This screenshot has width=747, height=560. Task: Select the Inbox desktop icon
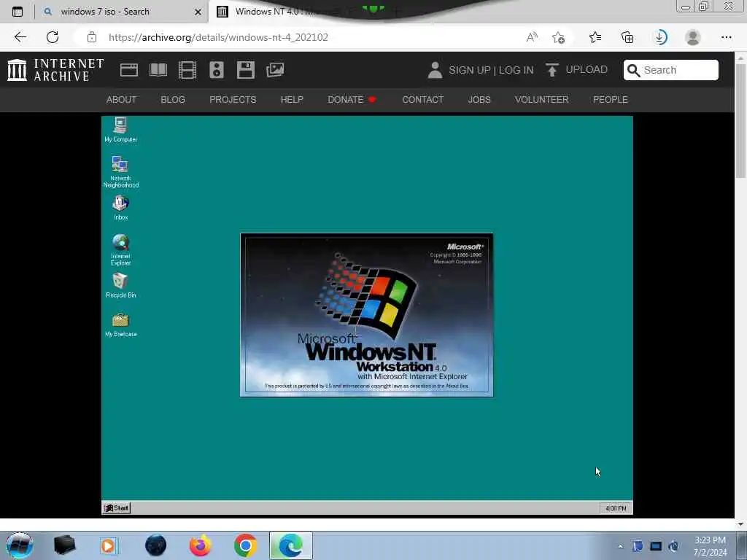tap(120, 208)
